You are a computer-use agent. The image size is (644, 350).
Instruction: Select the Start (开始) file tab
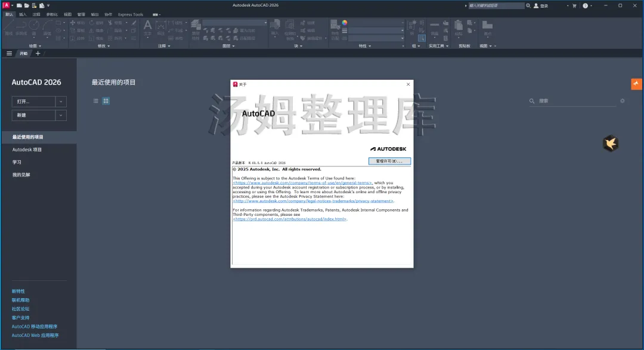23,54
